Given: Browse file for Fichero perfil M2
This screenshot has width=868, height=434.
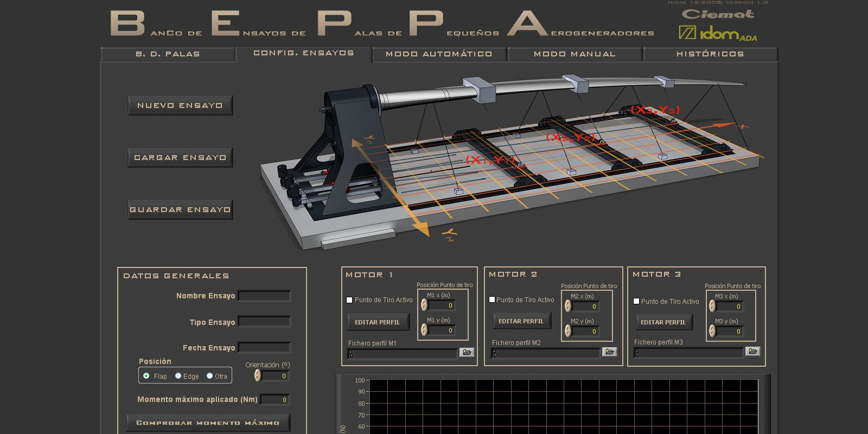Looking at the screenshot, I should pyautogui.click(x=609, y=352).
